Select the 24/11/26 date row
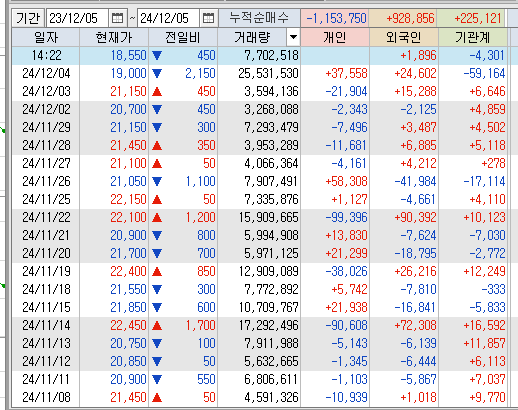Screen dimensions: 518x410 [x=46, y=181]
